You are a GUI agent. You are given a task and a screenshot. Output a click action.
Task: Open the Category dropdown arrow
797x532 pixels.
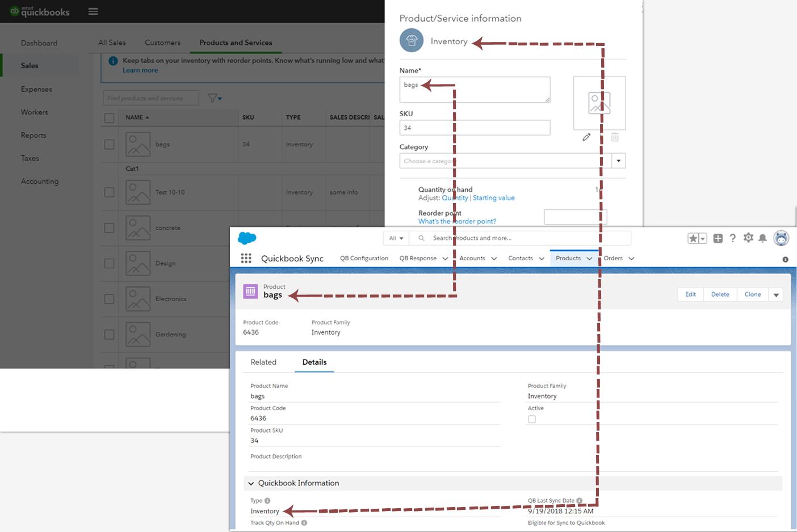click(x=619, y=161)
